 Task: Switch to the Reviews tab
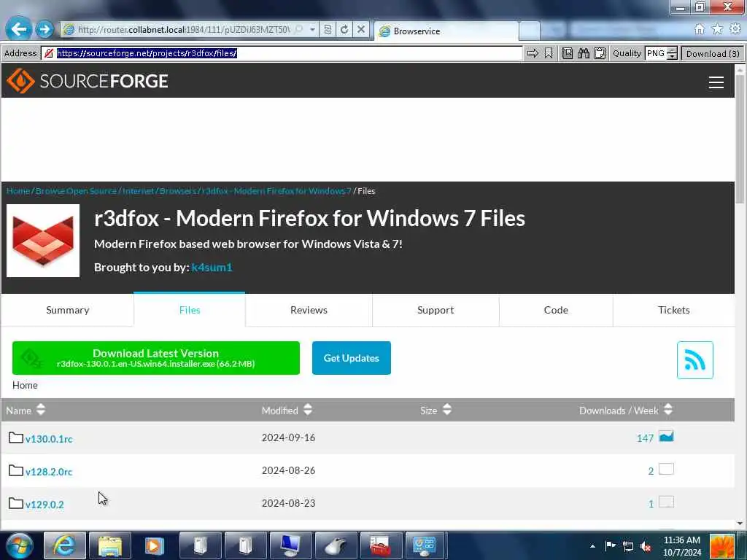coord(309,310)
